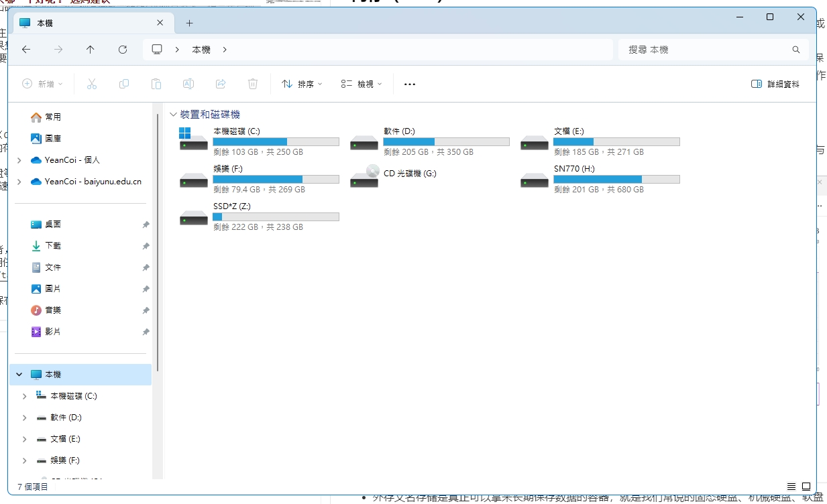The height and width of the screenshot is (504, 827).
Task: Click the Refresh icon in navigation bar
Action: 122,50
